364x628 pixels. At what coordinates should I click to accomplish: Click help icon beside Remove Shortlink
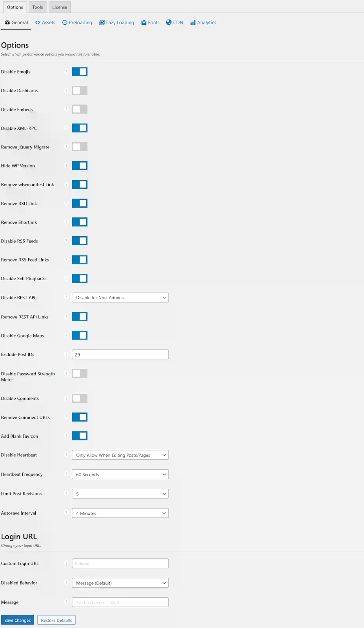pyautogui.click(x=66, y=222)
